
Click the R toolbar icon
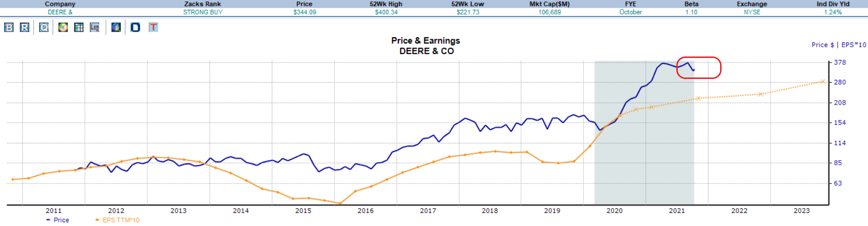[x=25, y=28]
